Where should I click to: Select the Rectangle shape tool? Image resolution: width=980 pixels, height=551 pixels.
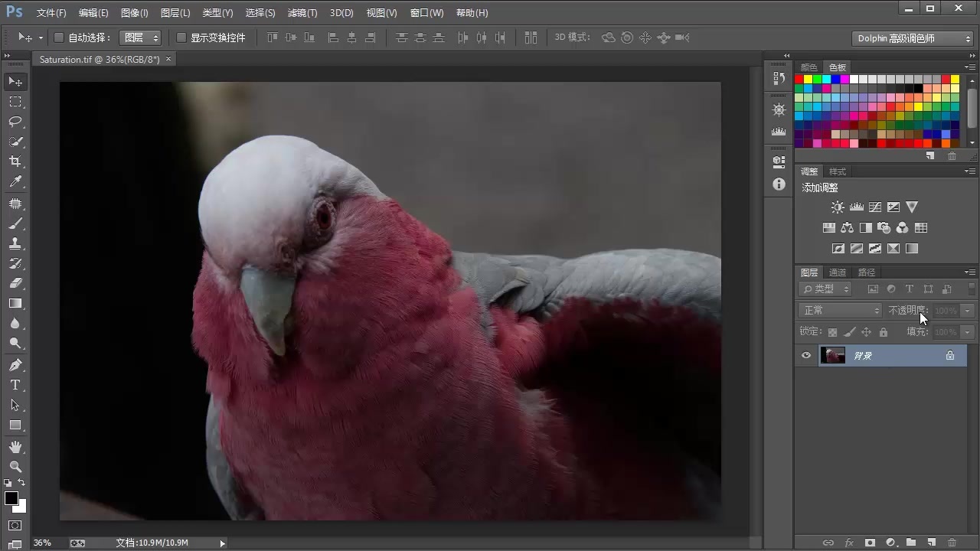pyautogui.click(x=15, y=425)
